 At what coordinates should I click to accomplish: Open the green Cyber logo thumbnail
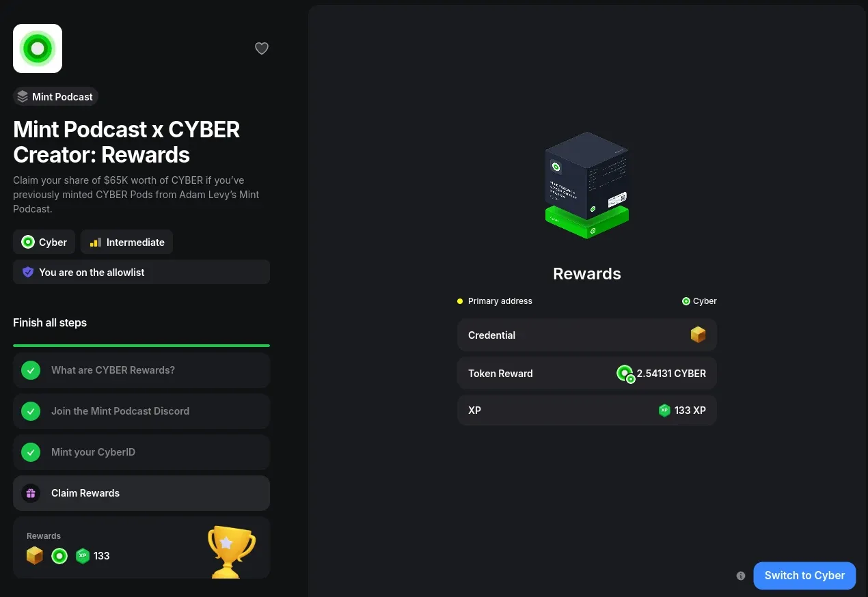pos(38,48)
